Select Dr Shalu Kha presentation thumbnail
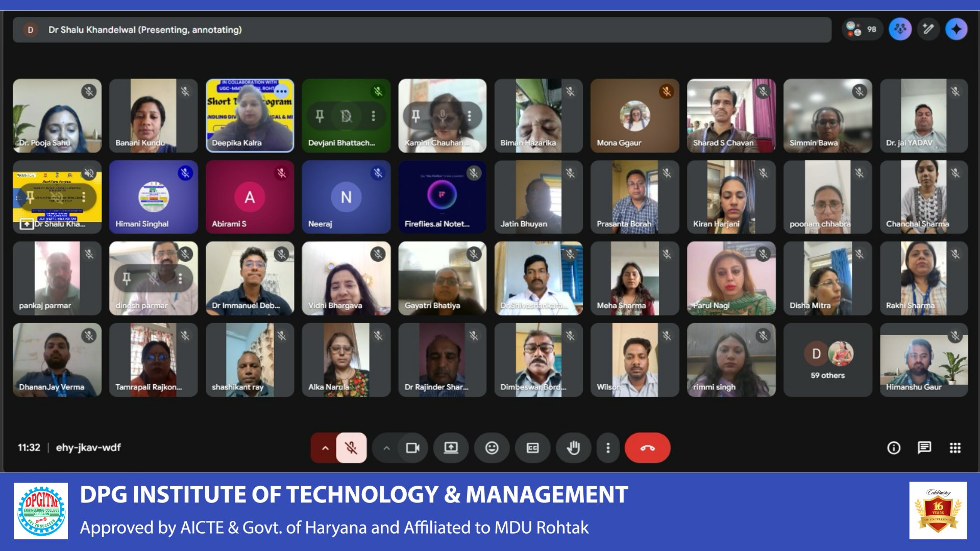The height and width of the screenshot is (551, 980). [57, 197]
